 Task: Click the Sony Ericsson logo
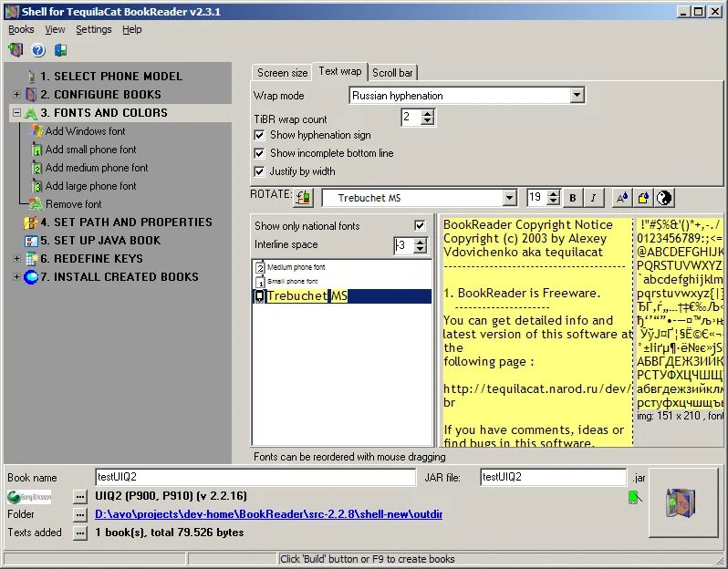[29, 497]
